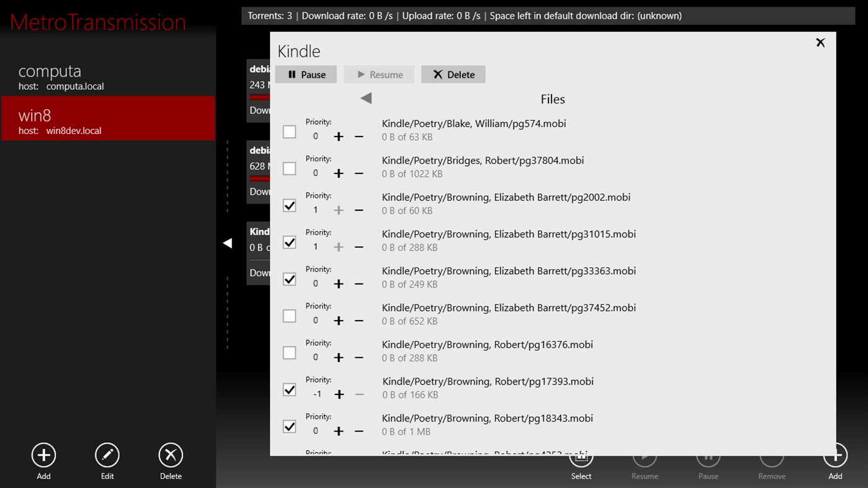The image size is (868, 488).
Task: Close the Kindle details panel
Action: tap(820, 42)
